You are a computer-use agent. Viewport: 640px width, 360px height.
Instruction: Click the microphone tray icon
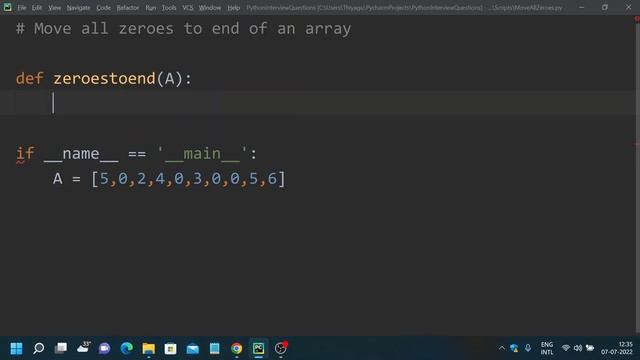[x=528, y=348]
